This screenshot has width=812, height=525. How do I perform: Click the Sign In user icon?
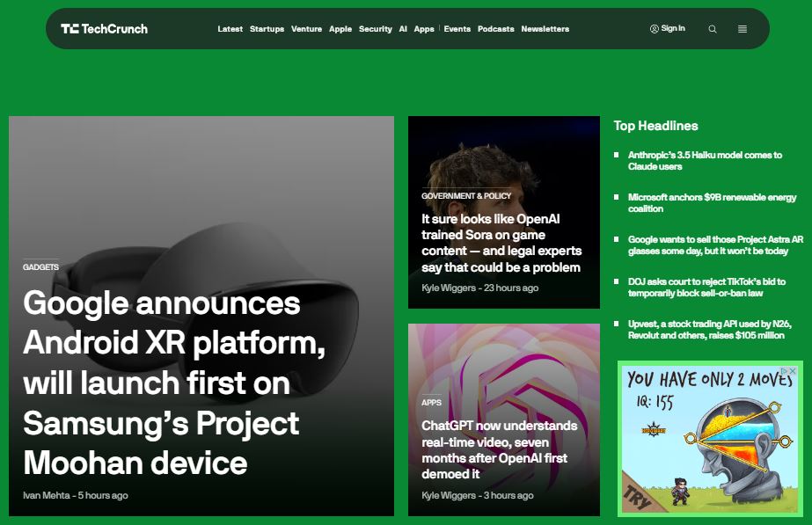pos(654,28)
